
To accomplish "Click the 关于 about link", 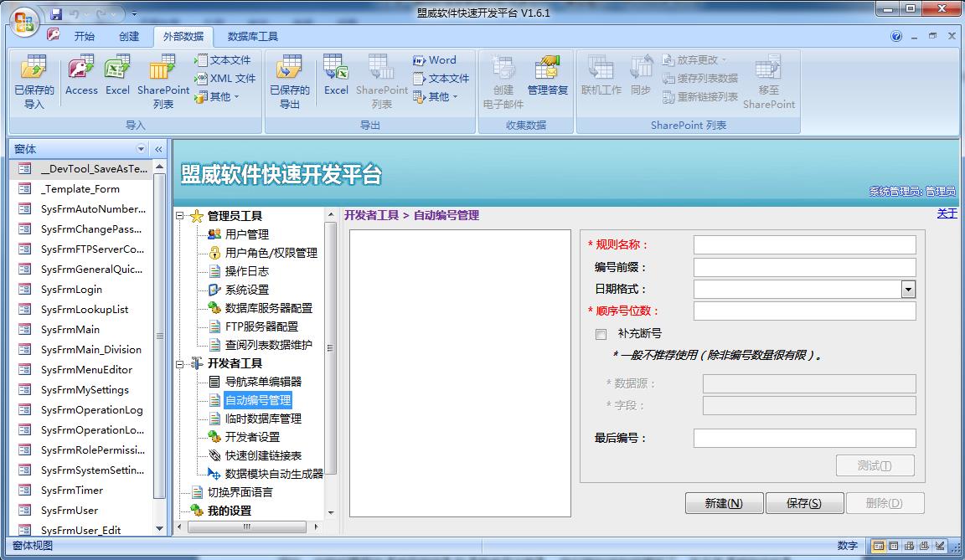I will (947, 213).
